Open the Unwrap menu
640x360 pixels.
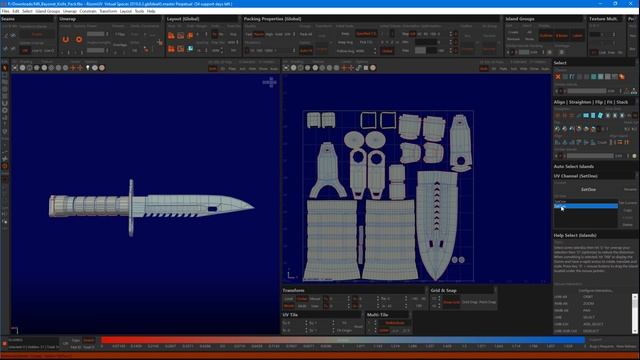click(70, 11)
